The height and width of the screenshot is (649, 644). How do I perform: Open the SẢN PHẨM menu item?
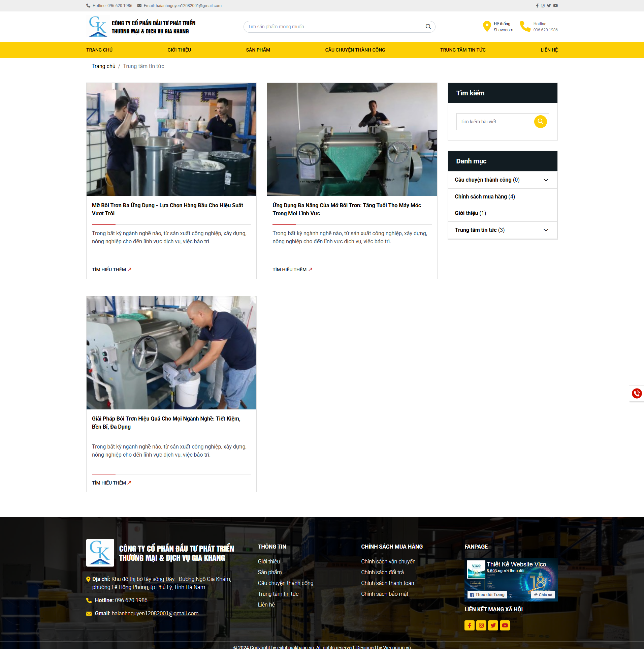coord(258,50)
